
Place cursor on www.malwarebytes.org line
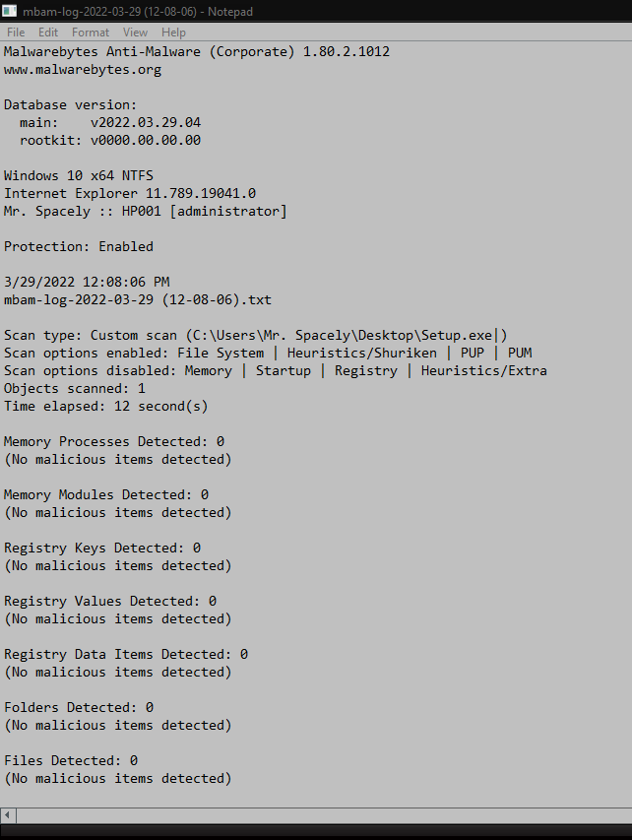tap(83, 70)
